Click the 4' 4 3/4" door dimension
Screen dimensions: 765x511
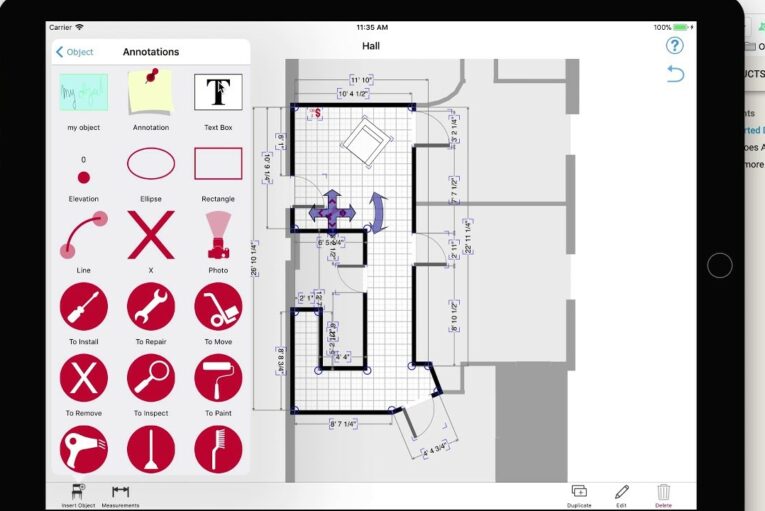coord(434,449)
